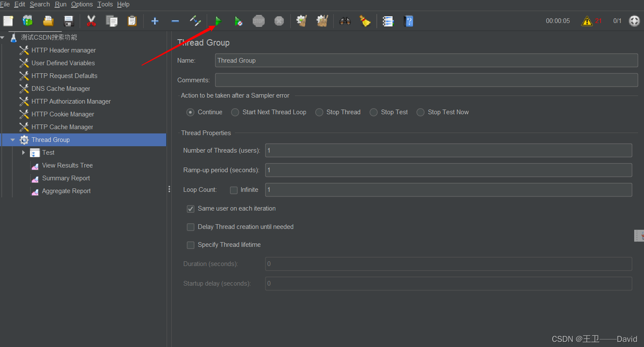This screenshot has height=347, width=644.
Task: Open the Help menu
Action: tap(123, 4)
